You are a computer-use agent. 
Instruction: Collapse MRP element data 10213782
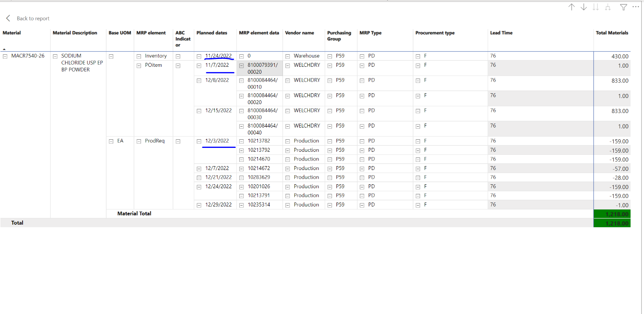click(x=241, y=141)
